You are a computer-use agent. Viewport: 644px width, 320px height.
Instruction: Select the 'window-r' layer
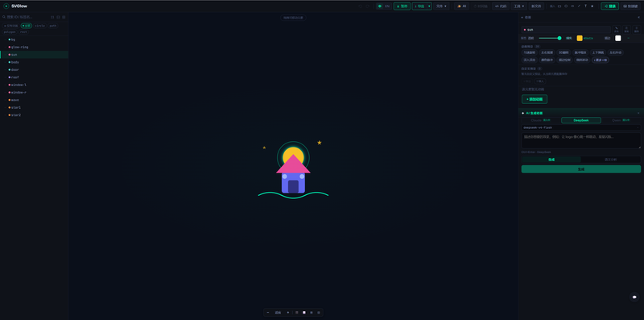[x=34, y=92]
